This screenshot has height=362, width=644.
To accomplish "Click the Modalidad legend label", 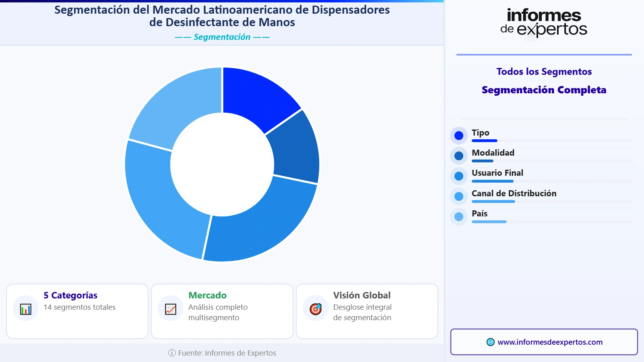I will 493,153.
